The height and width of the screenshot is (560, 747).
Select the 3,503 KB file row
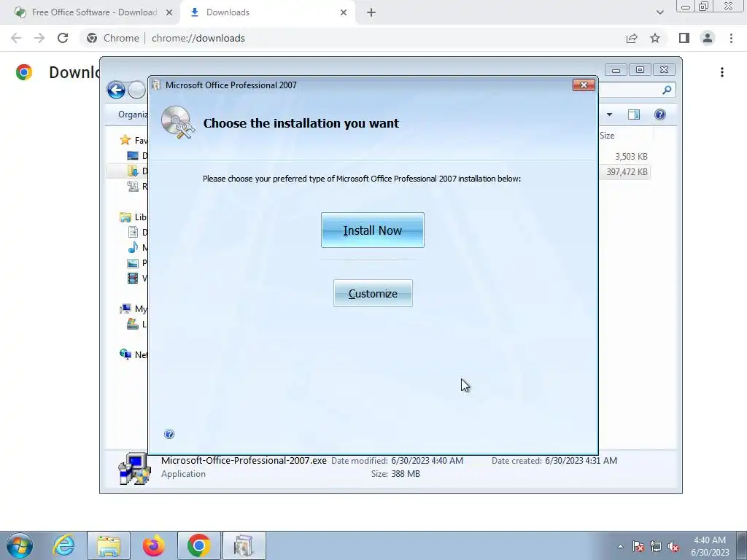(x=624, y=156)
